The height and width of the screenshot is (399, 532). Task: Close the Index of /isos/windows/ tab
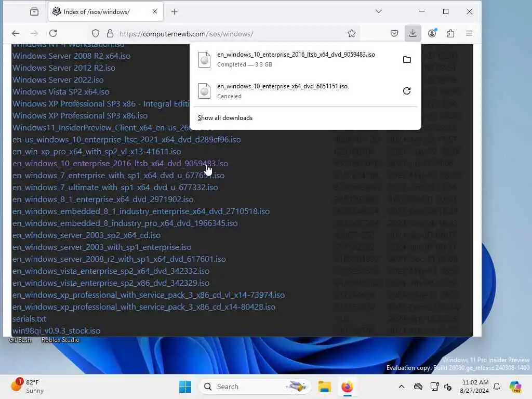point(155,11)
